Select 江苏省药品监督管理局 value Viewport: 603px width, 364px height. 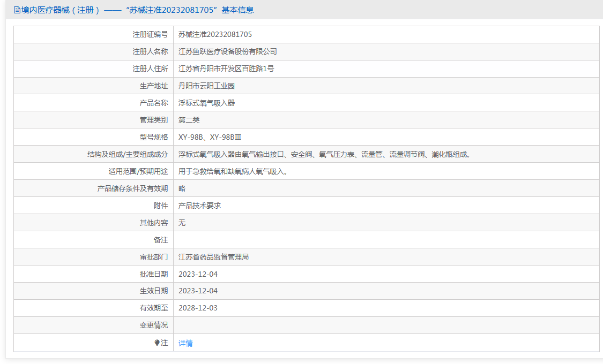pos(213,257)
